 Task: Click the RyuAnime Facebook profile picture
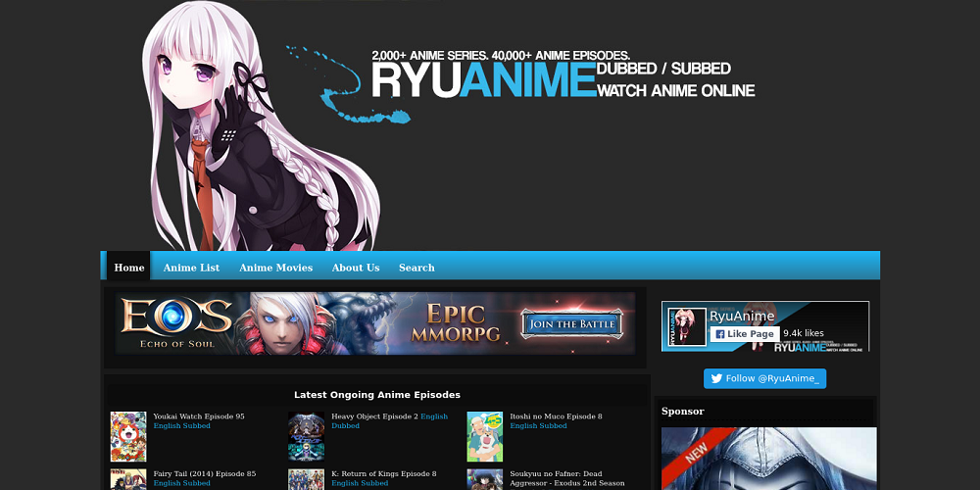[x=687, y=327]
